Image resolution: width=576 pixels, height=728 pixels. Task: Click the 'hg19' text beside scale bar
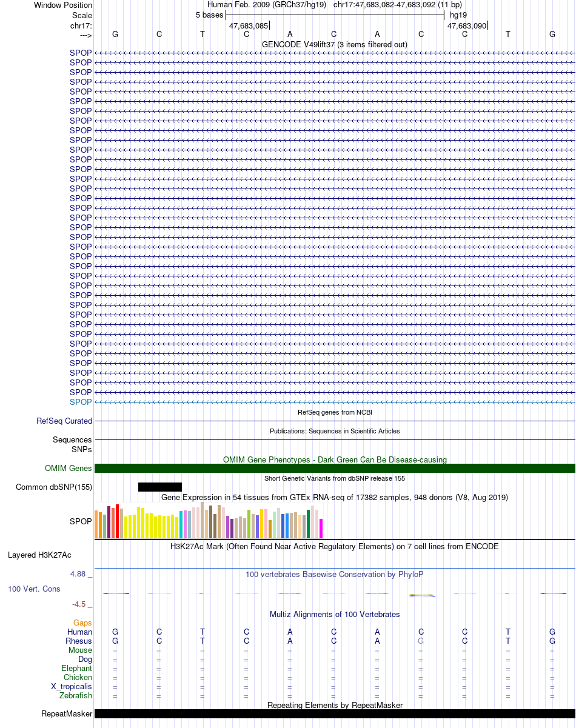[x=458, y=15]
